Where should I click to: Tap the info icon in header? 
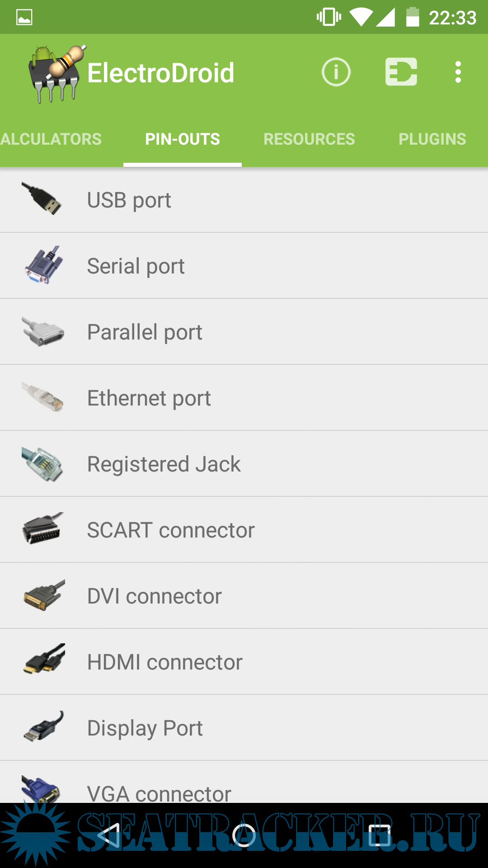[x=336, y=72]
